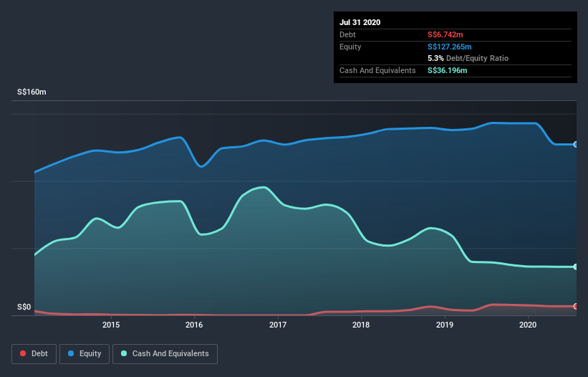
Task: Click the Equity label in tooltip
Action: pos(350,47)
